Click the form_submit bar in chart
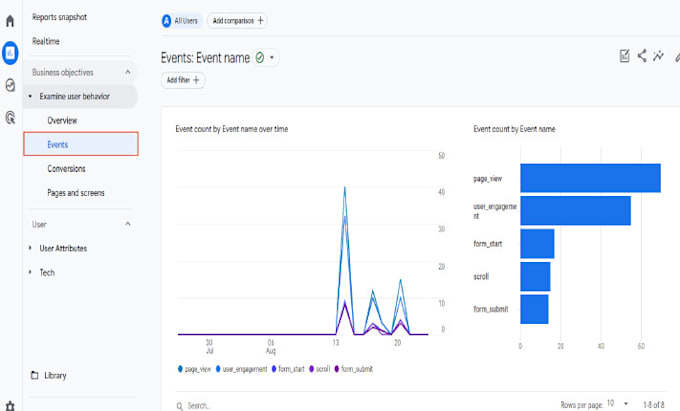The height and width of the screenshot is (411, 680). 534,309
